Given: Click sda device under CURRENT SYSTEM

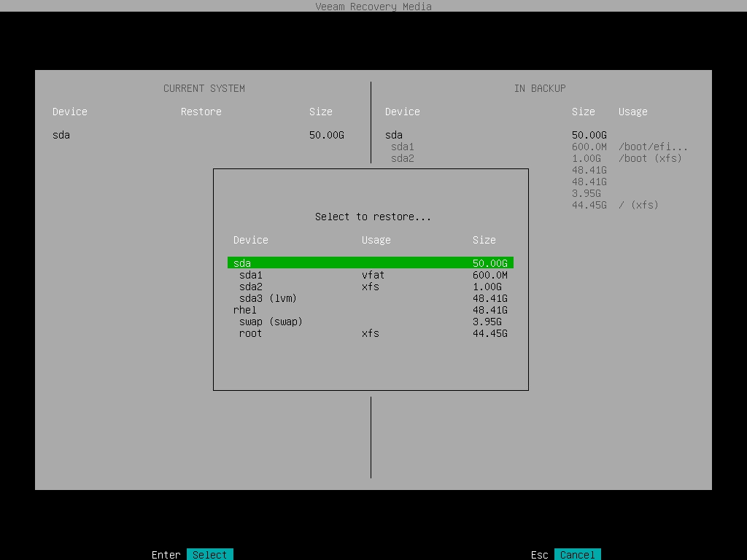Looking at the screenshot, I should point(61,135).
